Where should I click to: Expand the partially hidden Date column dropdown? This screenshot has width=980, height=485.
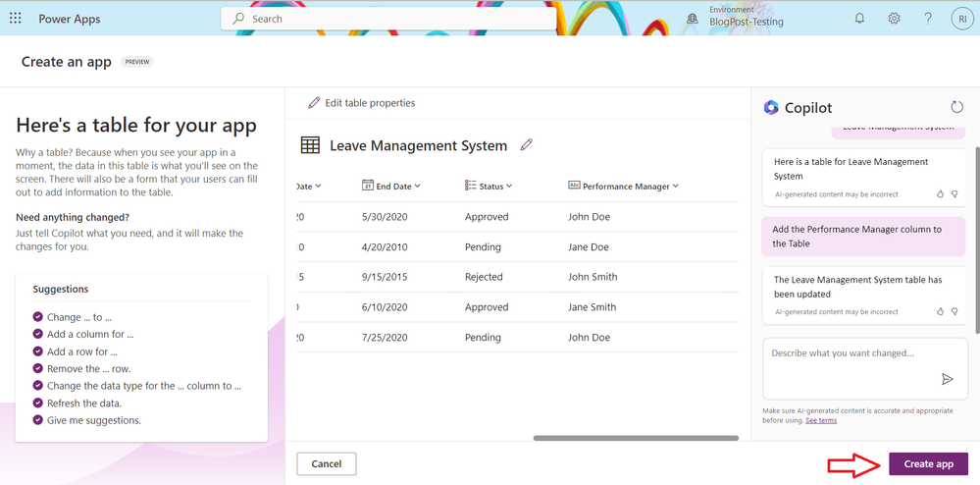coord(318,186)
